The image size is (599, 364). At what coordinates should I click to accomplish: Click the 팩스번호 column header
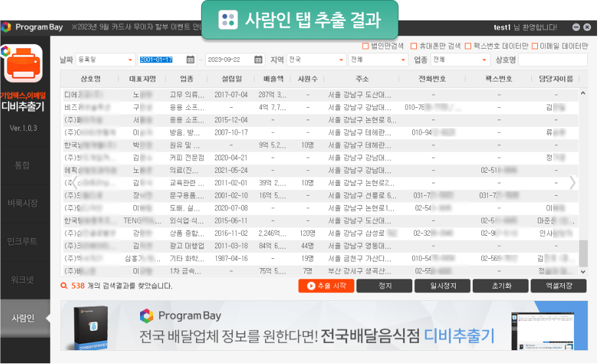coord(498,79)
